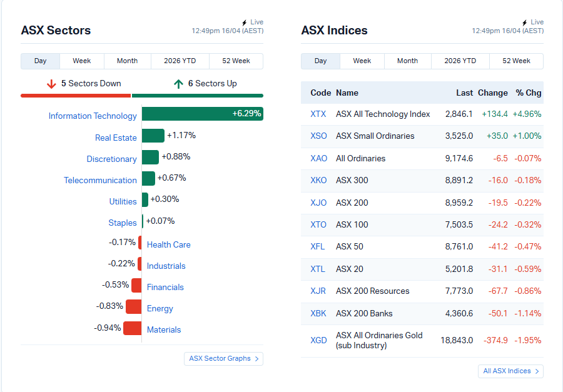Open the Health Care sector

click(168, 245)
